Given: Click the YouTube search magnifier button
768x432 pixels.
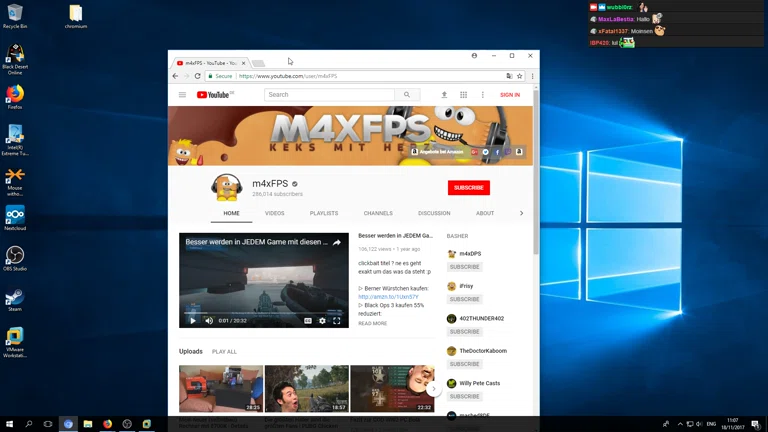Looking at the screenshot, I should pos(406,95).
